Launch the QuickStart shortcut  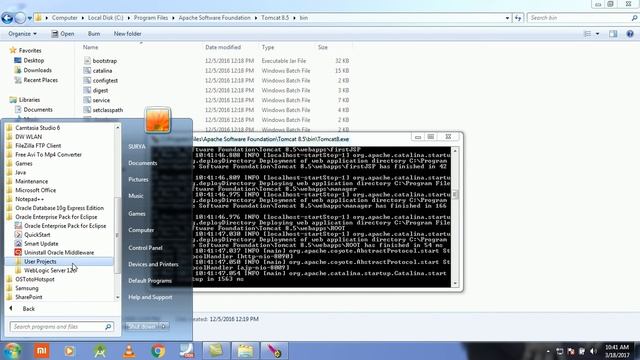(x=37, y=235)
